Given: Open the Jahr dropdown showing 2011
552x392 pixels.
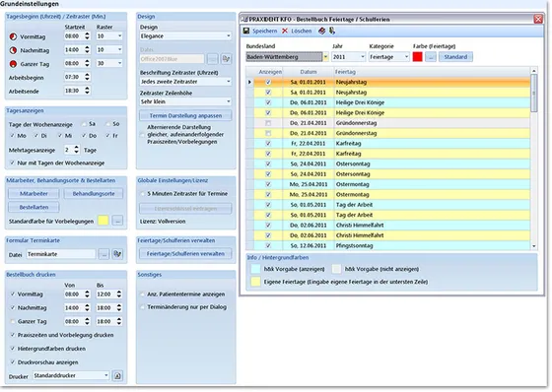Looking at the screenshot, I should [363, 57].
